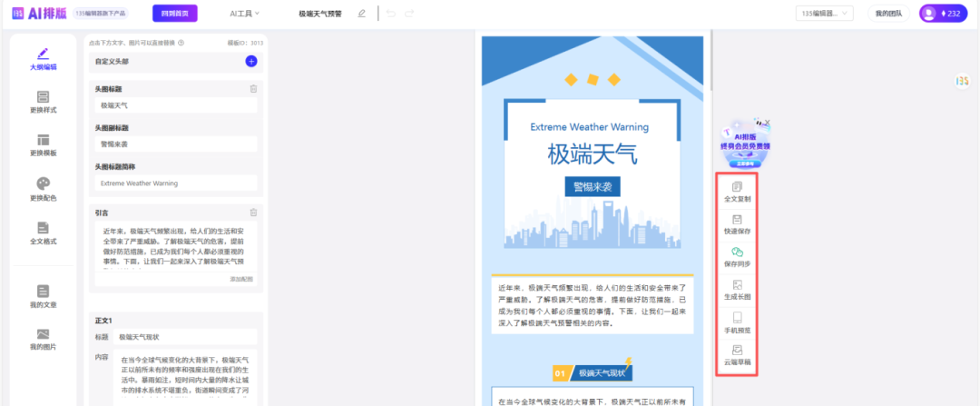Open the 更换模板 template switcher
Viewport: 980px width, 406px height.
click(x=44, y=145)
